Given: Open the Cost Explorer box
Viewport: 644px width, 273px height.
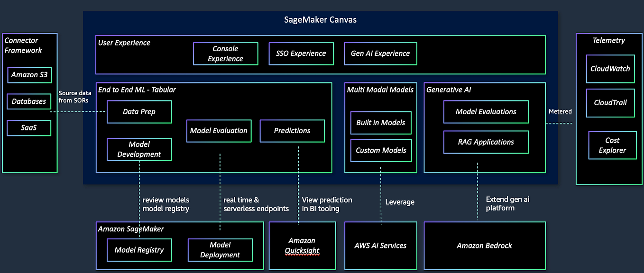Looking at the screenshot, I should 612,145.
